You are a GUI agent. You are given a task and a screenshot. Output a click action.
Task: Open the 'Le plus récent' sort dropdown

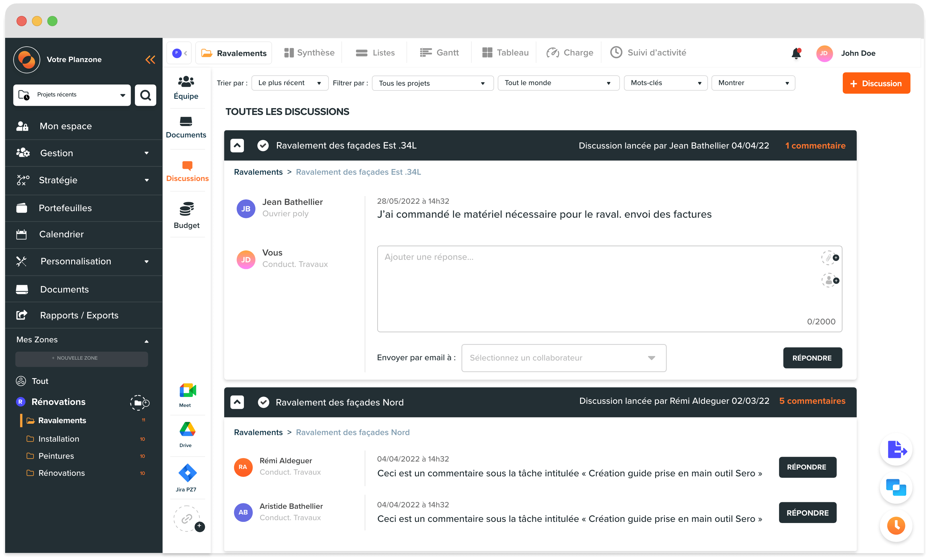pyautogui.click(x=289, y=83)
